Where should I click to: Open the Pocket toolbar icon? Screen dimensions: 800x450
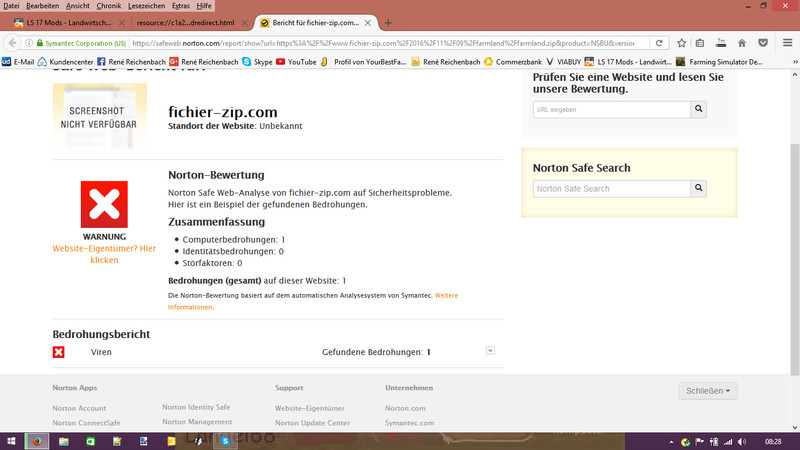pos(763,43)
